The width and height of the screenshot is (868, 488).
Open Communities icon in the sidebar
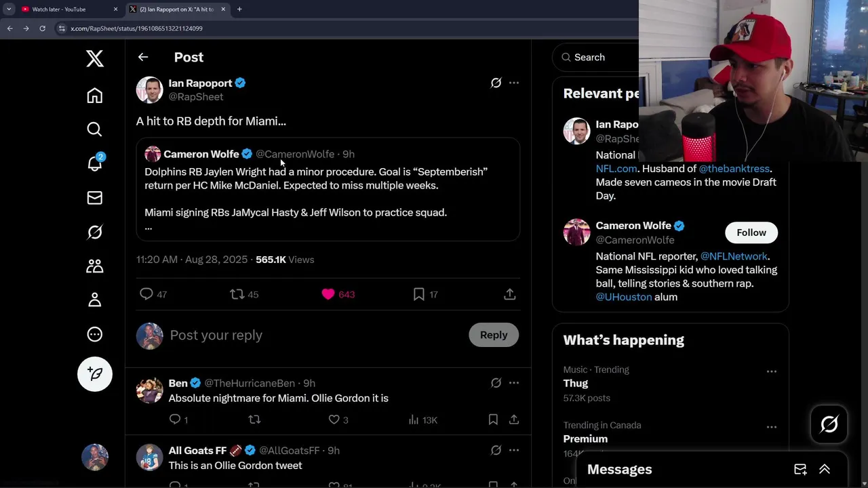95,266
